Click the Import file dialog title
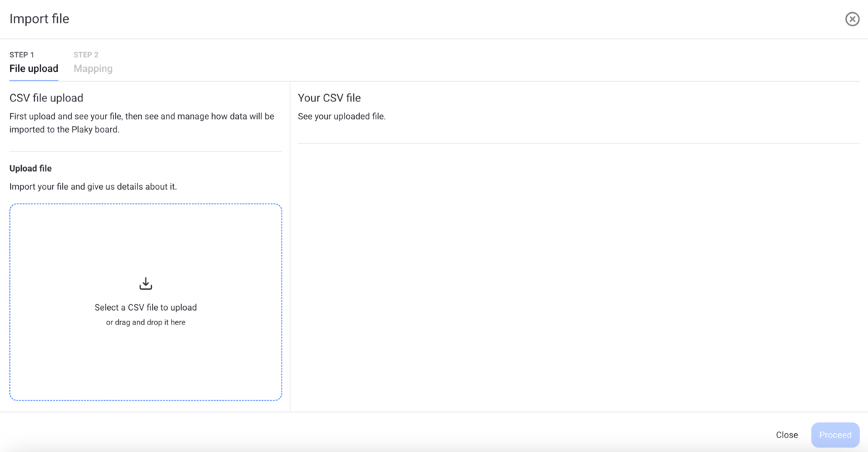 [39, 19]
